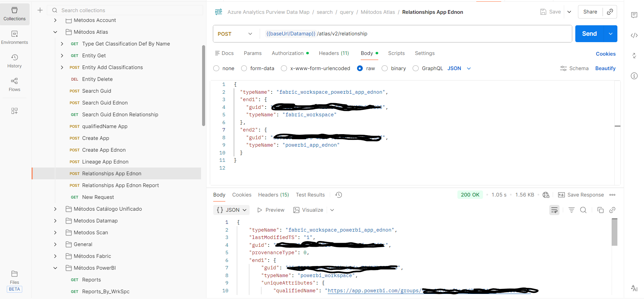The height and width of the screenshot is (299, 644).
Task: Expand the Métodos Catálogo Unificado folder
Action: click(x=55, y=209)
